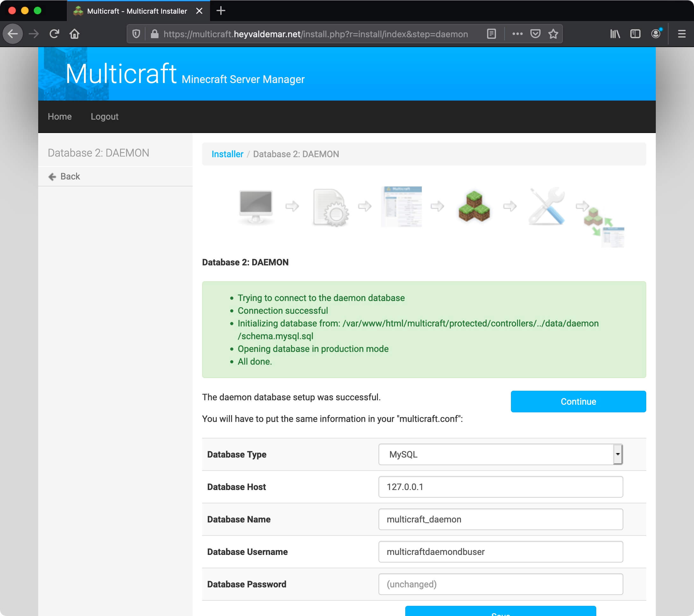Select MySQL from database type dropdown
Image resolution: width=694 pixels, height=616 pixels.
point(500,454)
